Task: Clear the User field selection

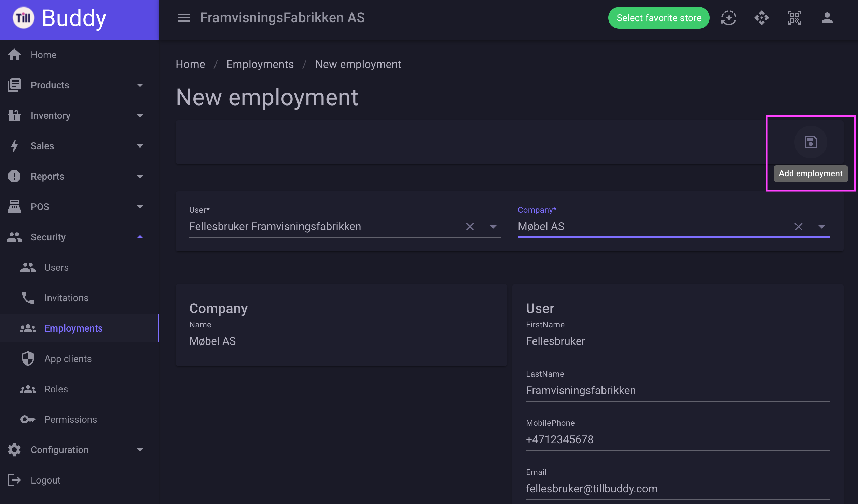Action: point(470,227)
